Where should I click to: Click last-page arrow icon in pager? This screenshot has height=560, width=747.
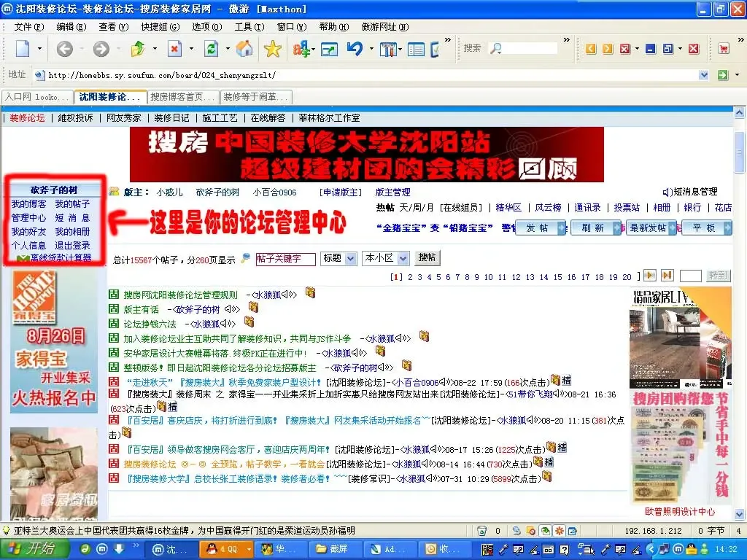(667, 275)
